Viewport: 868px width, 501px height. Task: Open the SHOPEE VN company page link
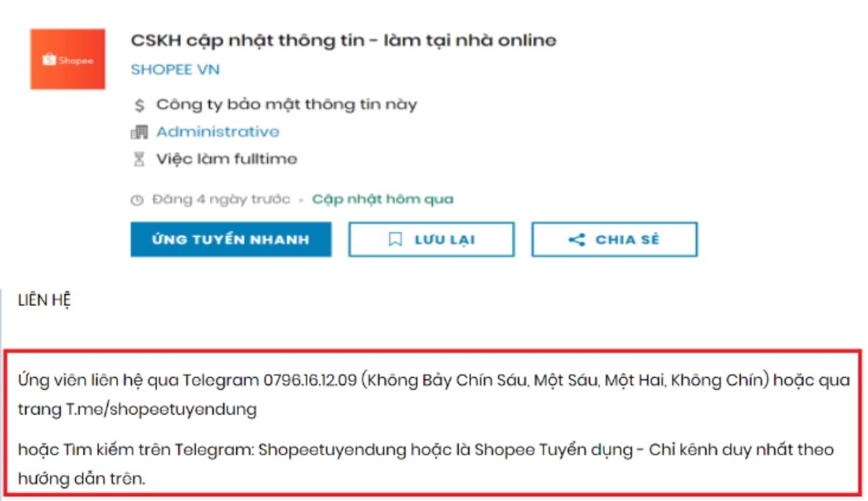[178, 70]
